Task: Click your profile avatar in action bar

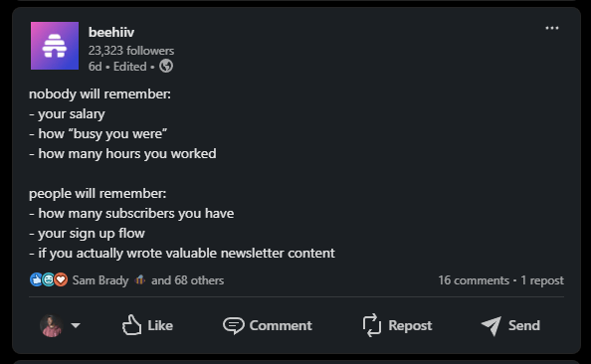Action: click(51, 325)
